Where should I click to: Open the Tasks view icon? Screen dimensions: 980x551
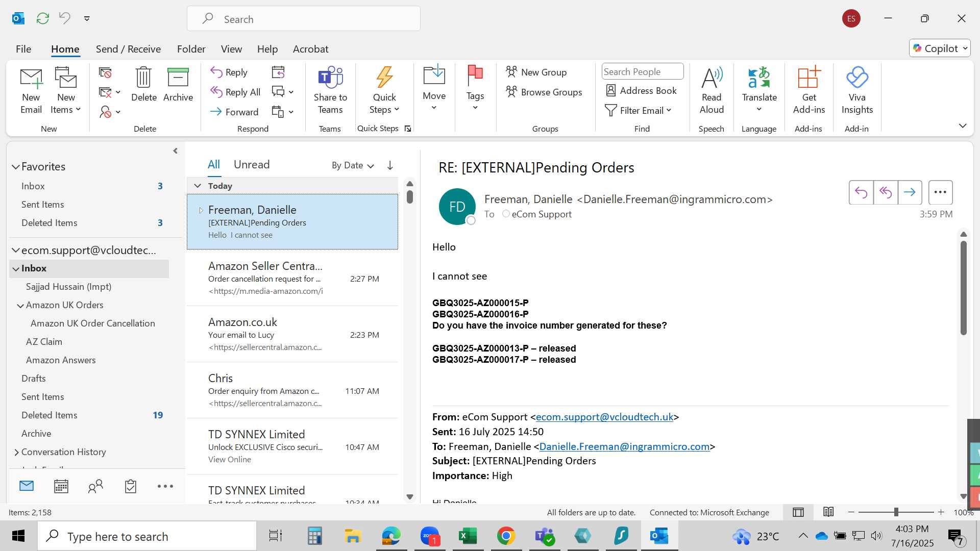tap(131, 486)
